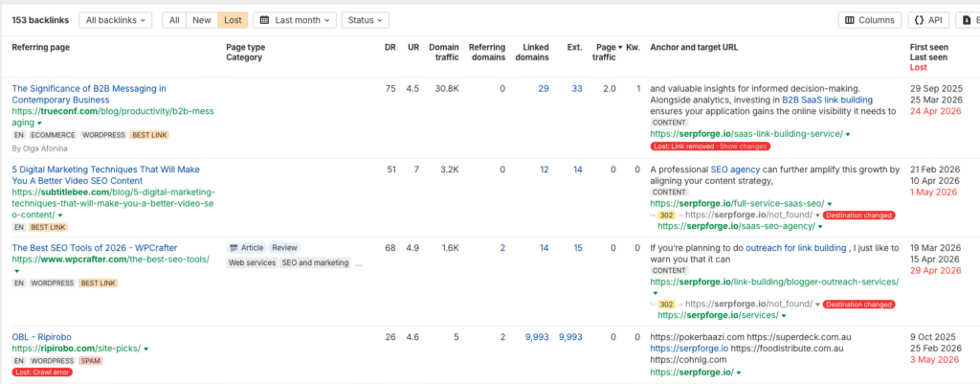
Task: Expand the subtitlebee.com URL dropdown arrow
Action: coord(60,215)
